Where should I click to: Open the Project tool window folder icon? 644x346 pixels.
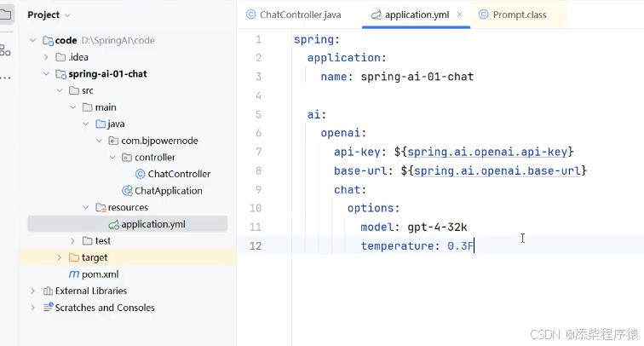pos(6,14)
